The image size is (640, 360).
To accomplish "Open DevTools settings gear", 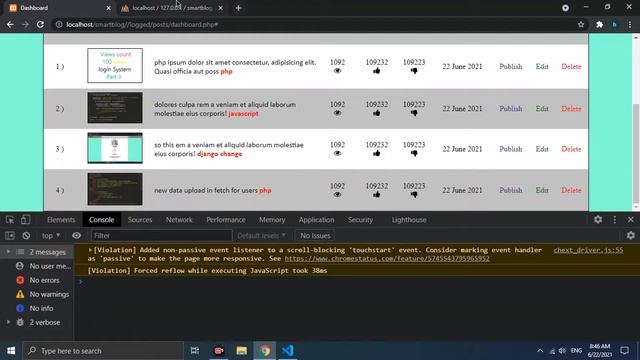I will (x=598, y=220).
